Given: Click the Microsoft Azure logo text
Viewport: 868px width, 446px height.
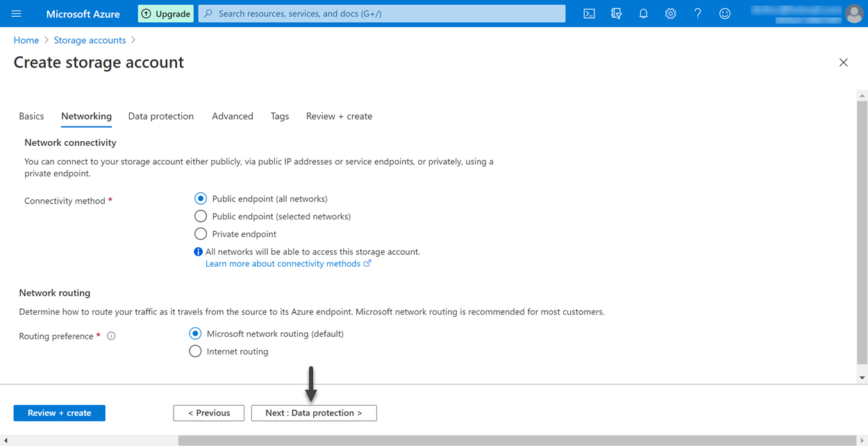Looking at the screenshot, I should pos(83,13).
